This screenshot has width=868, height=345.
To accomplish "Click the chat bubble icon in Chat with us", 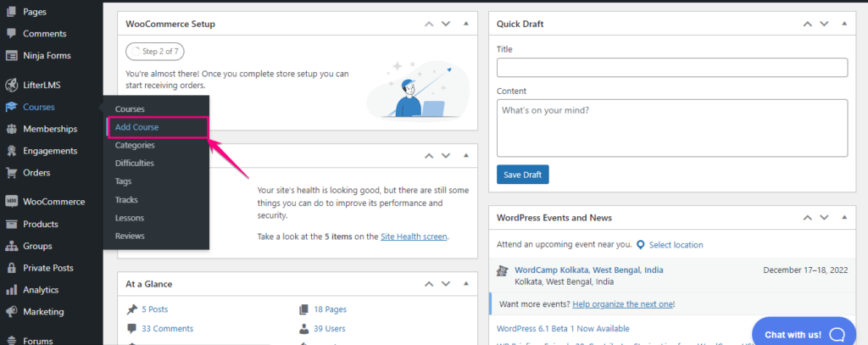I will click(x=837, y=335).
